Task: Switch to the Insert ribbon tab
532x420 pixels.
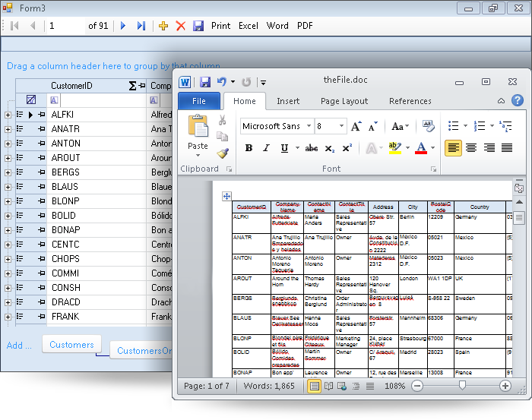Action: click(x=288, y=101)
